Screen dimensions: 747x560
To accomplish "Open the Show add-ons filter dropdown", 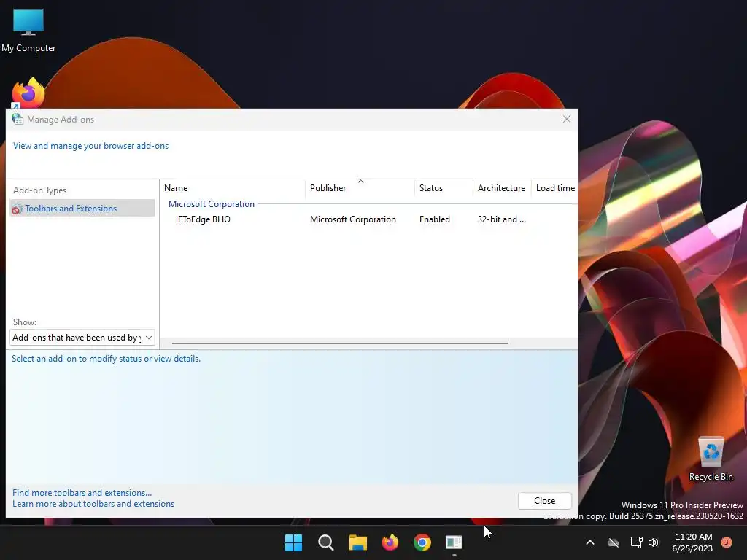I will point(82,337).
